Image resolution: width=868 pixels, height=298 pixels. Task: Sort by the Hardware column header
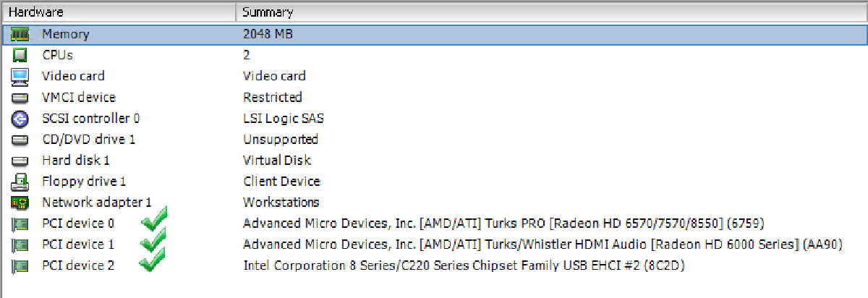tap(36, 12)
